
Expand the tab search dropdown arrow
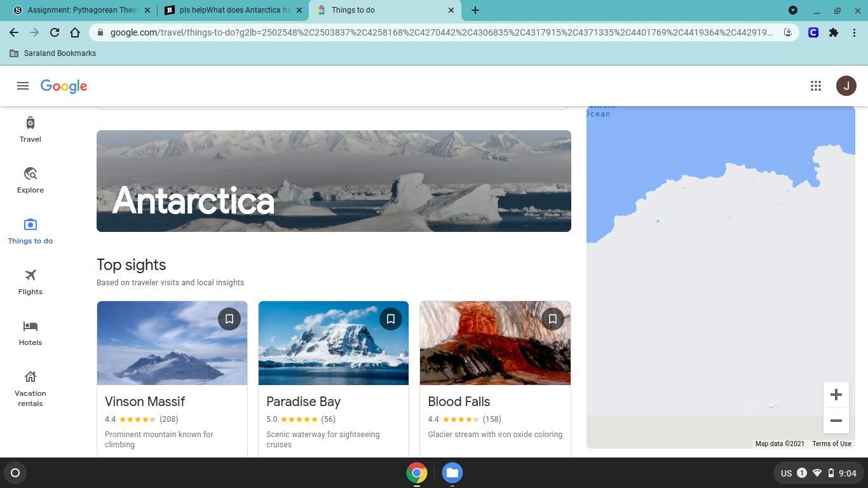point(793,10)
